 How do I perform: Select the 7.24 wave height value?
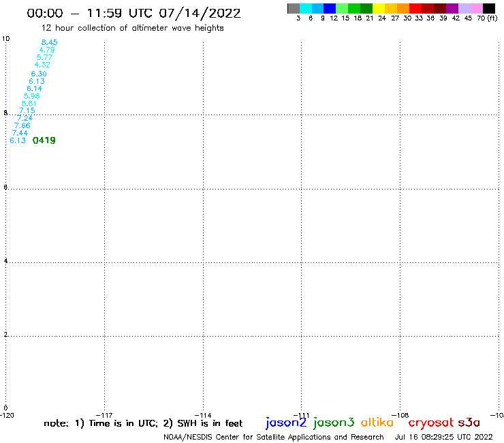tap(25, 118)
